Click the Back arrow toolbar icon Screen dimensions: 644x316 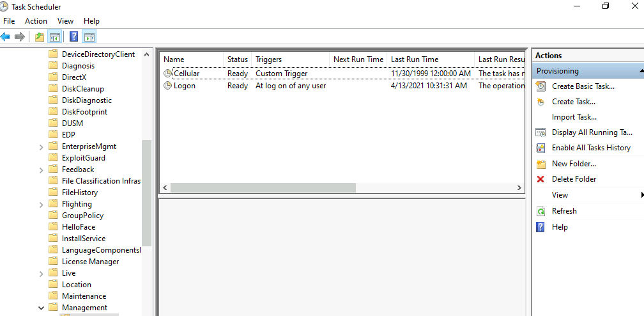(5, 37)
